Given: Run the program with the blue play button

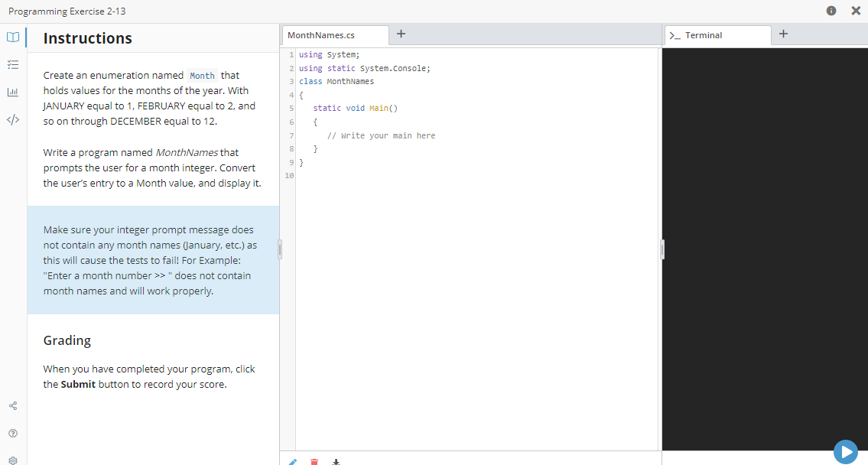Looking at the screenshot, I should [x=846, y=451].
